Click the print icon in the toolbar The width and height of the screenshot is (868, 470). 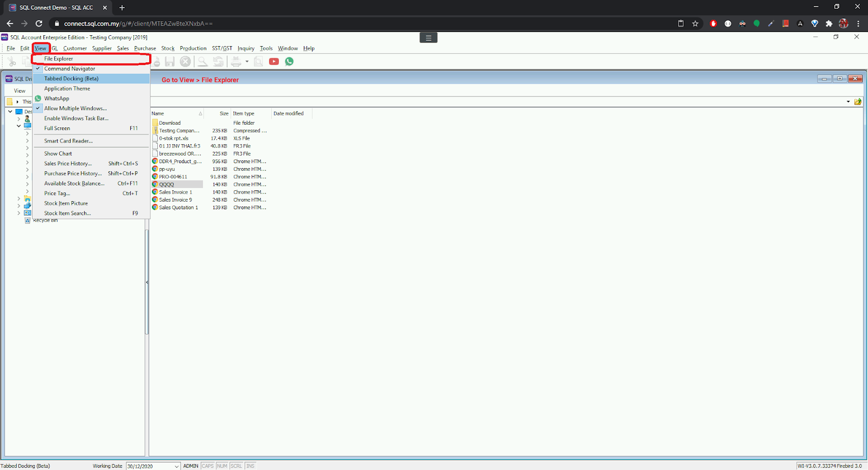click(236, 61)
